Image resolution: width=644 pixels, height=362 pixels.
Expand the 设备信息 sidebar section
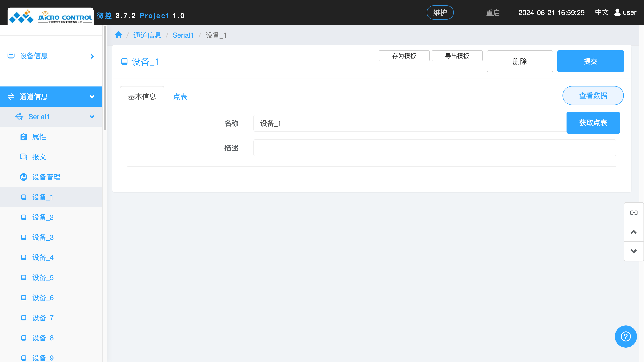(92, 56)
